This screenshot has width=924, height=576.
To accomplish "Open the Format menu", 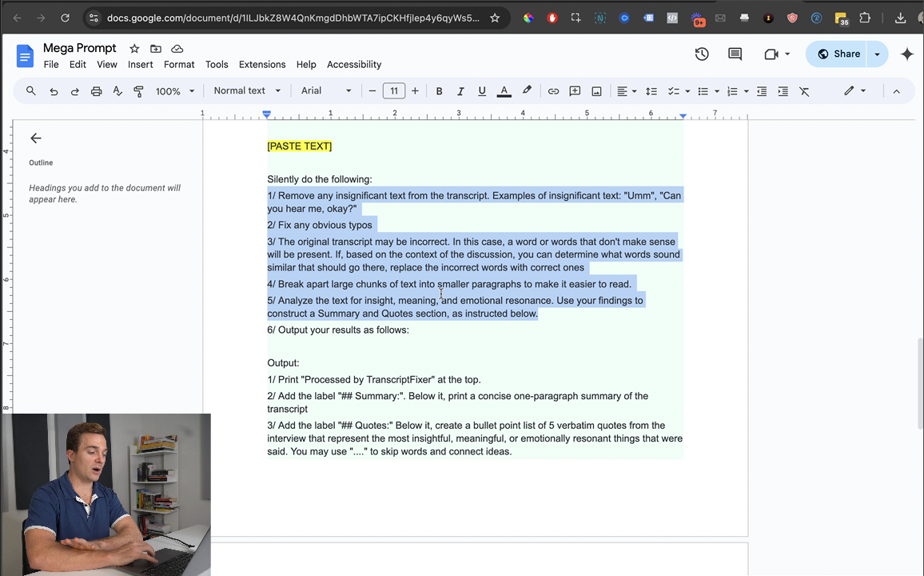I will (179, 65).
